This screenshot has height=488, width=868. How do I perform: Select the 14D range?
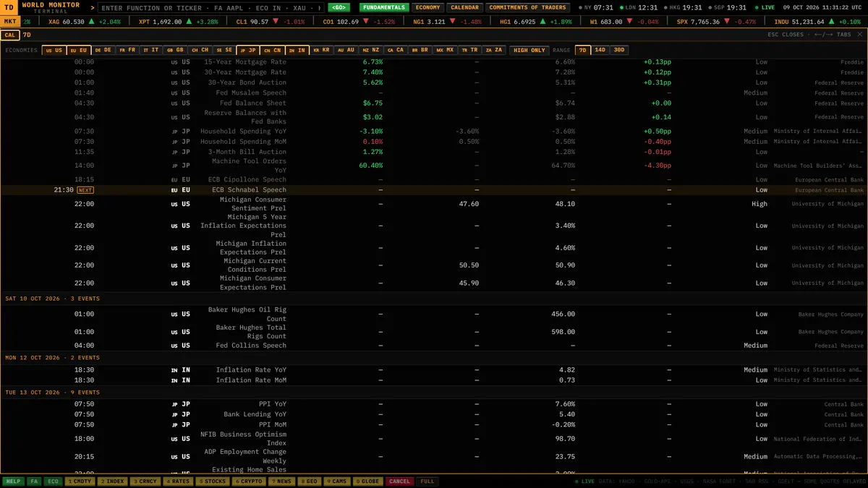point(600,51)
